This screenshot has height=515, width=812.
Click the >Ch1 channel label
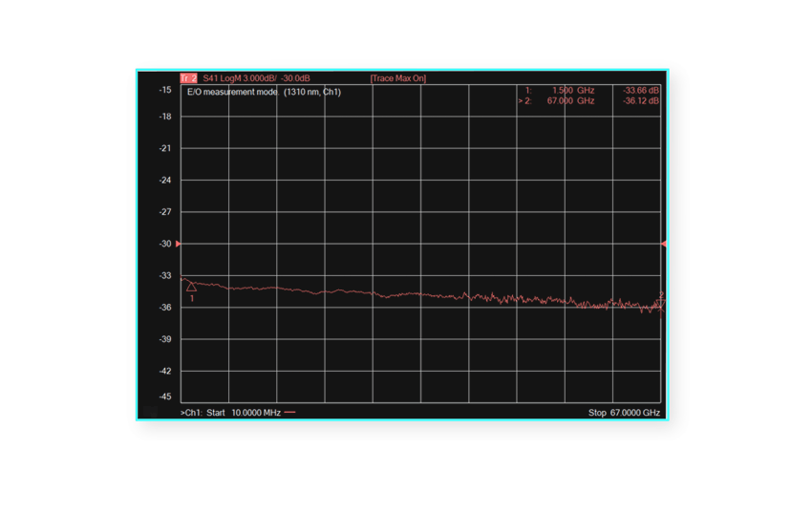[191, 413]
